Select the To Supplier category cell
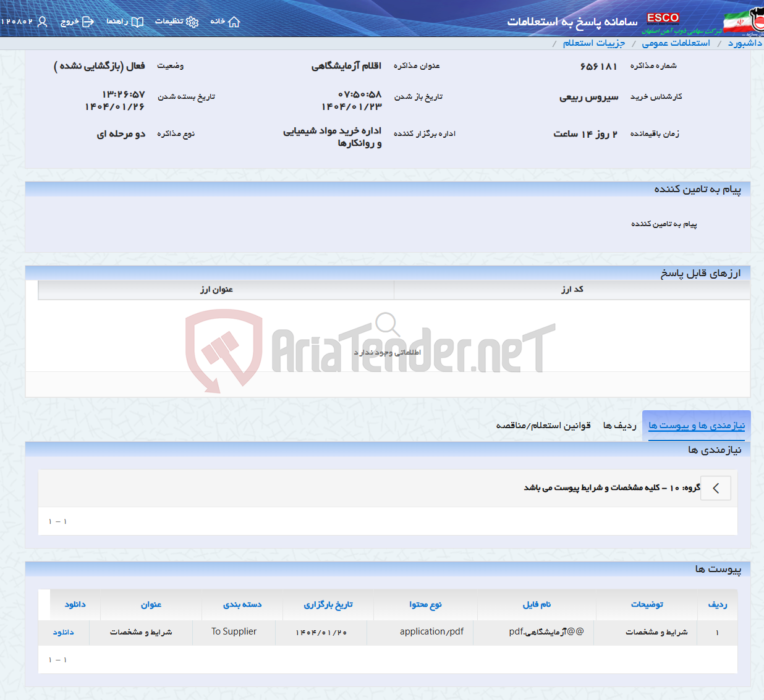This screenshot has width=764, height=700. pos(234,632)
